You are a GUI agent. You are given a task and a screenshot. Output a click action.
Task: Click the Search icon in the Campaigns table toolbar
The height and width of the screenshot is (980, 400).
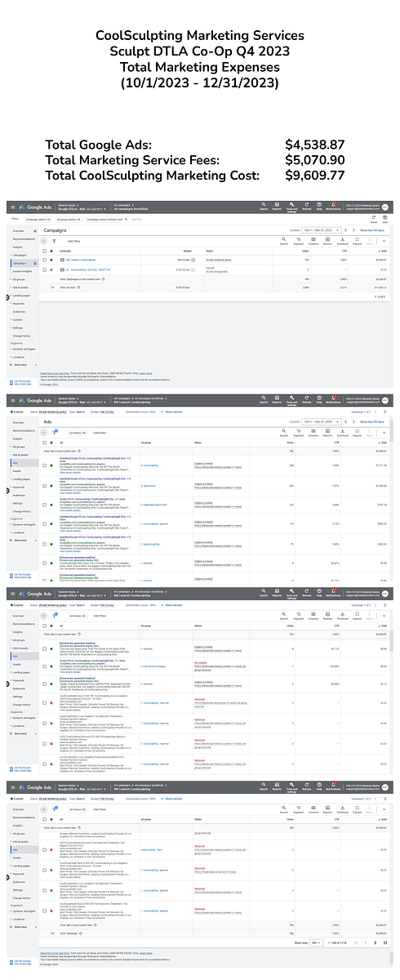(284, 239)
